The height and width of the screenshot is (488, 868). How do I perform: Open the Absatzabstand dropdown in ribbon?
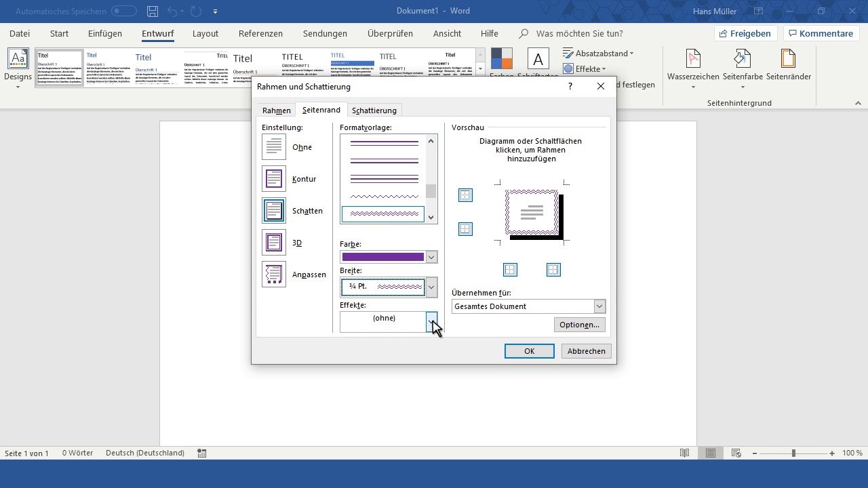click(x=599, y=54)
